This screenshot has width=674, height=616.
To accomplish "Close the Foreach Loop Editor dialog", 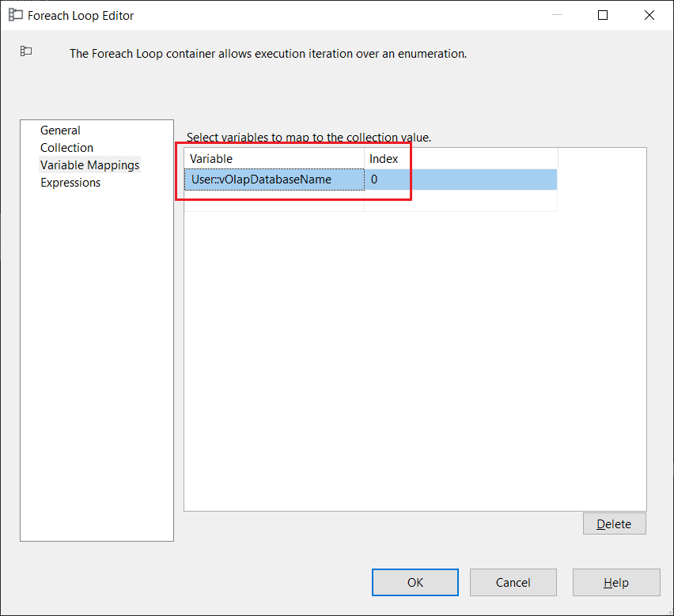I will point(649,15).
